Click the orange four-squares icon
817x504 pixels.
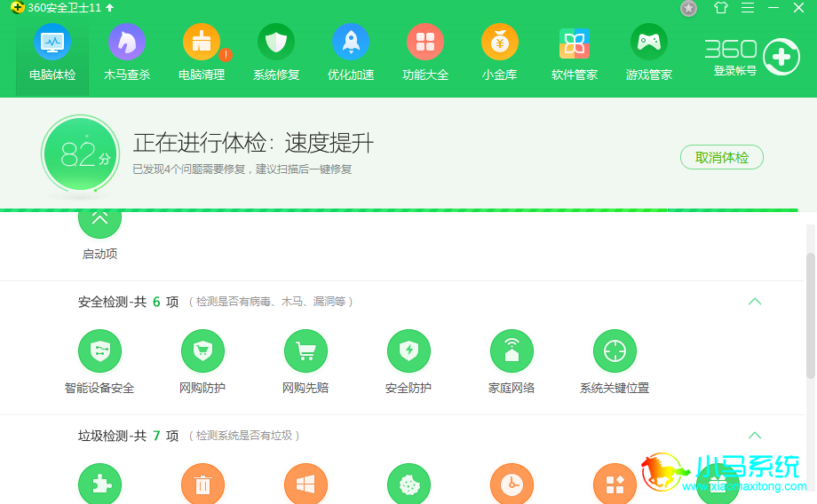pyautogui.click(x=615, y=484)
